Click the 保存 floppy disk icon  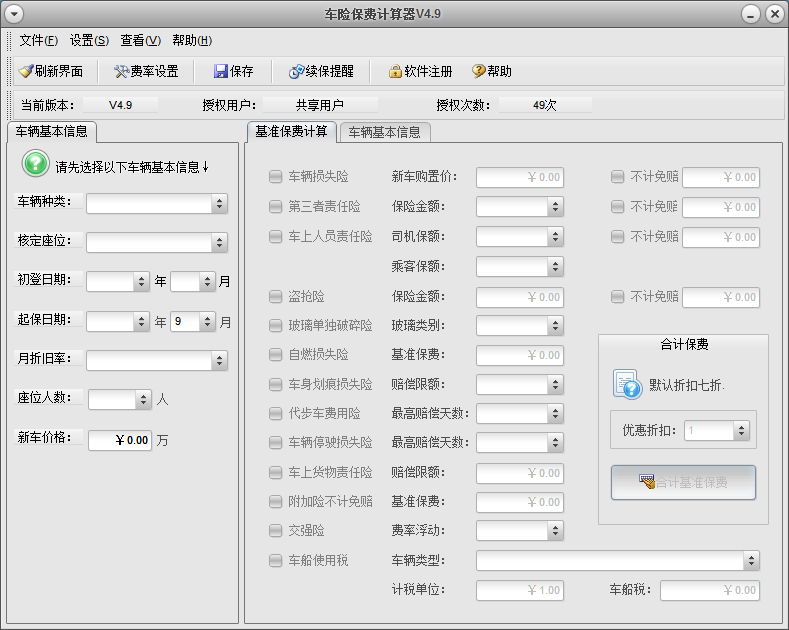click(220, 71)
